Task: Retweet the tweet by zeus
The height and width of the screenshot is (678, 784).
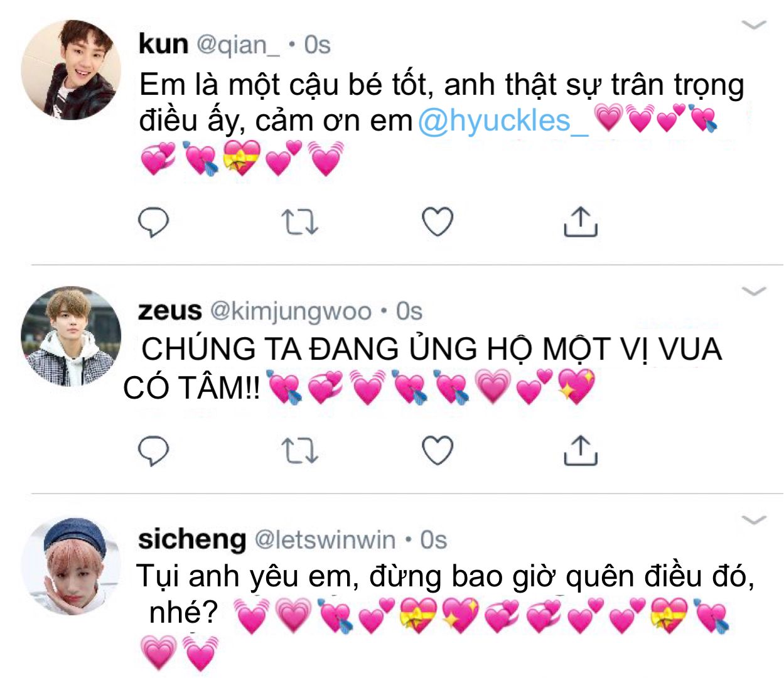Action: click(299, 451)
